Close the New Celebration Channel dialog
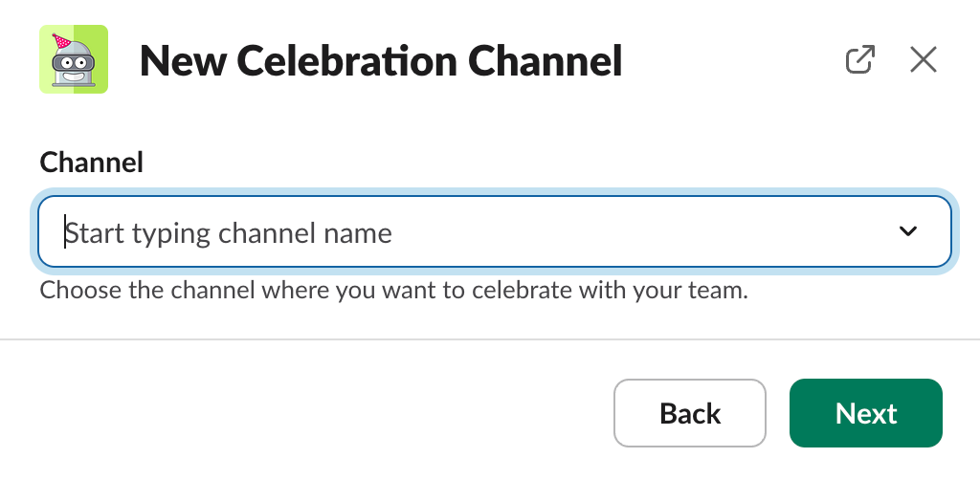This screenshot has width=980, height=480. [923, 60]
